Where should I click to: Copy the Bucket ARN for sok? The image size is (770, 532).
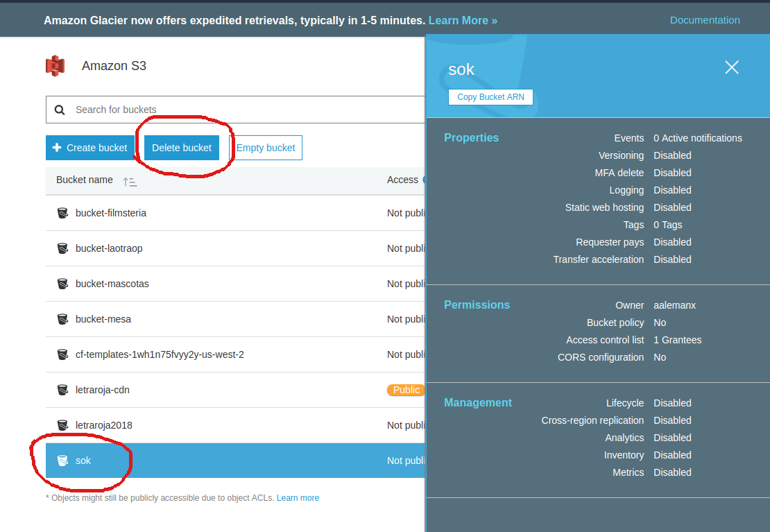(x=490, y=97)
